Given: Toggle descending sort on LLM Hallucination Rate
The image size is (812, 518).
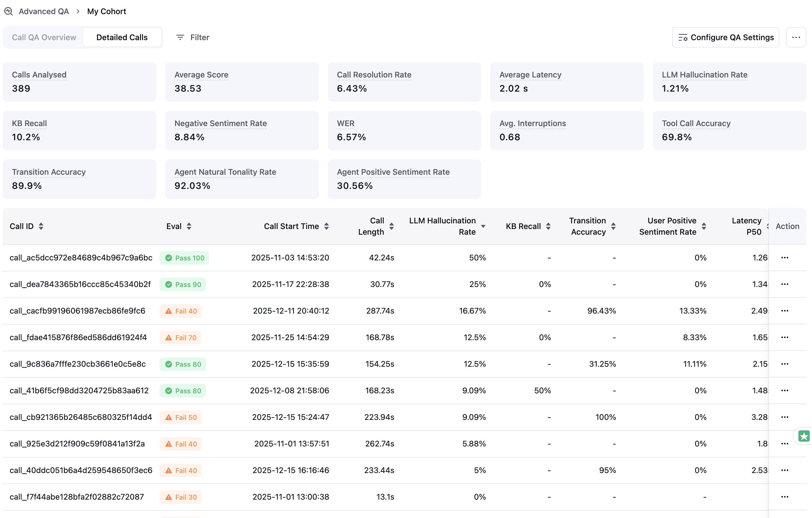Looking at the screenshot, I should coord(483,226).
